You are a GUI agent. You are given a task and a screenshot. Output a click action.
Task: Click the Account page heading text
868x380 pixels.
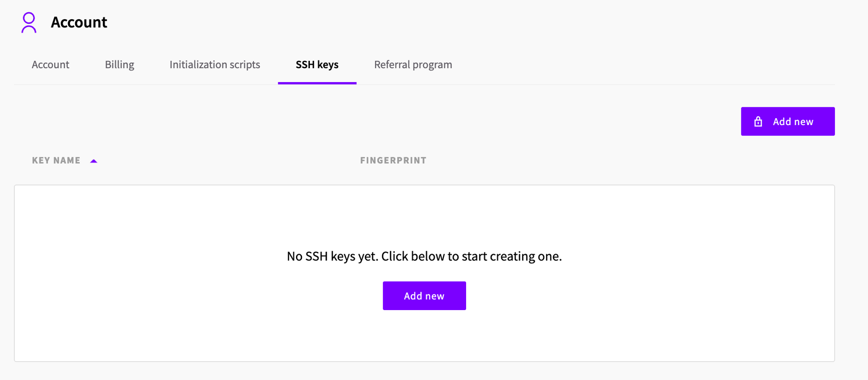(x=79, y=22)
